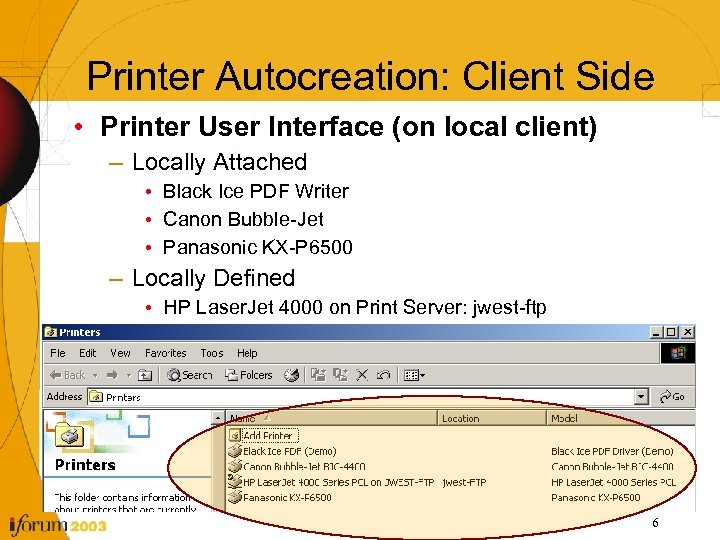Click the Printers title bar system icon
Image resolution: width=720 pixels, height=540 pixels.
coord(51,332)
